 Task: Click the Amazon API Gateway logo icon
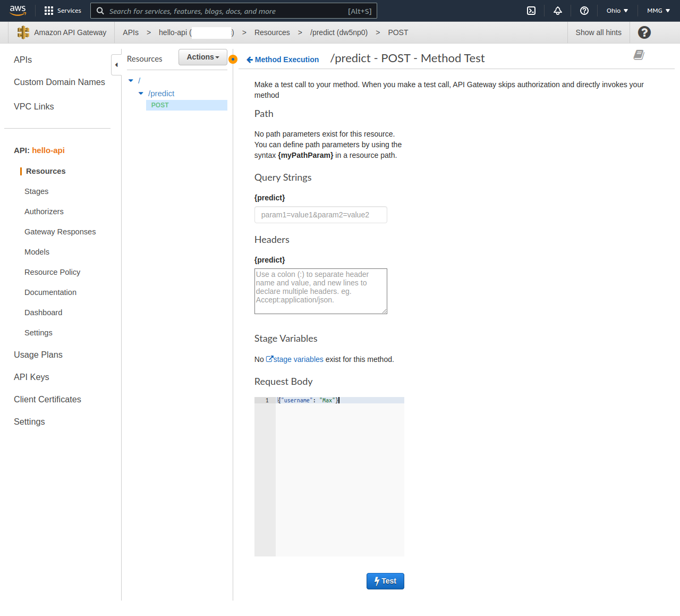click(23, 32)
